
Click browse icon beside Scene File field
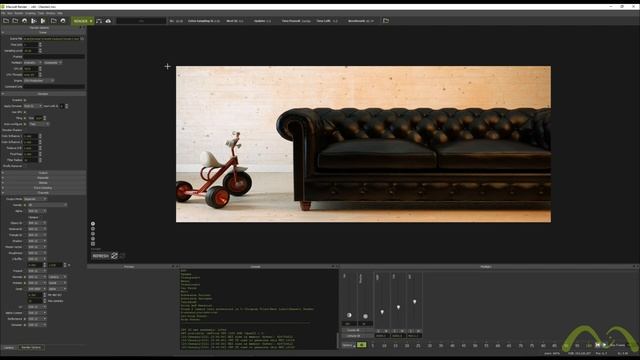82,38
